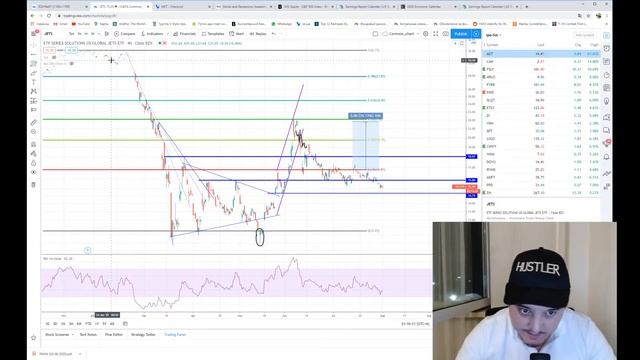640x360 pixels.
Task: Open the Financials menu
Action: [x=184, y=33]
